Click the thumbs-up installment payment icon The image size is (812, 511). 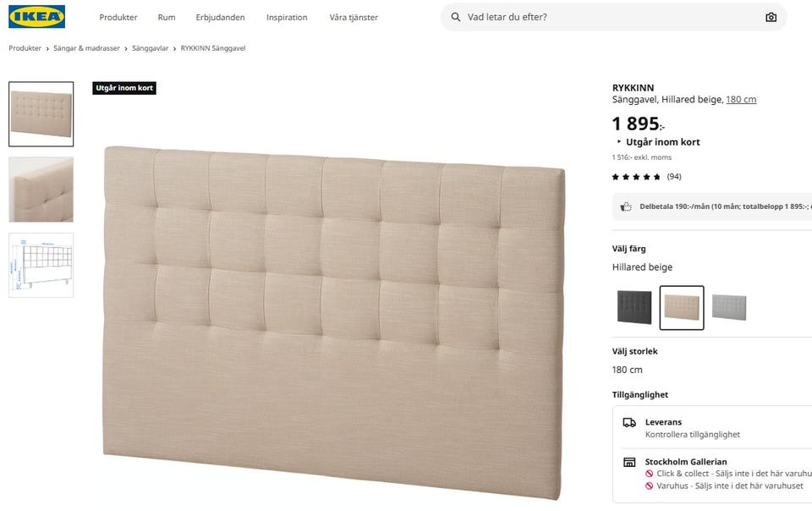pos(626,206)
